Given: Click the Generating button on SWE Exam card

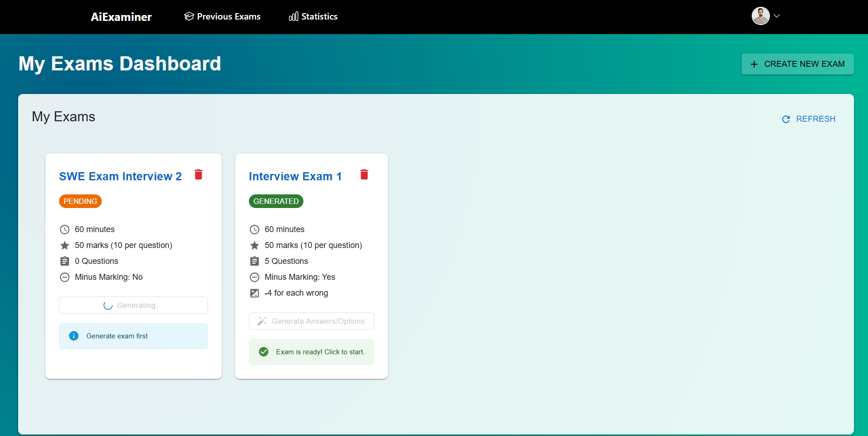Looking at the screenshot, I should pyautogui.click(x=134, y=305).
